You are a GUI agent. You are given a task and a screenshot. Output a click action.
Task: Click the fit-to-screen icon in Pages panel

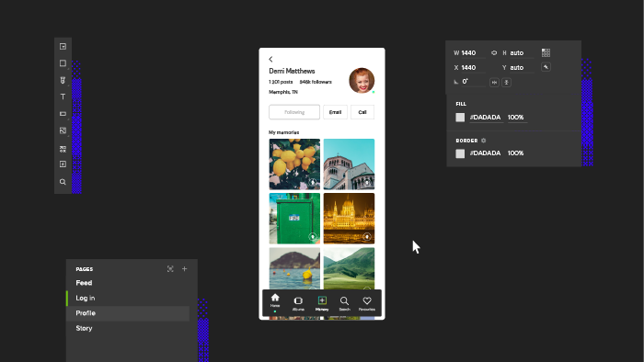point(170,269)
